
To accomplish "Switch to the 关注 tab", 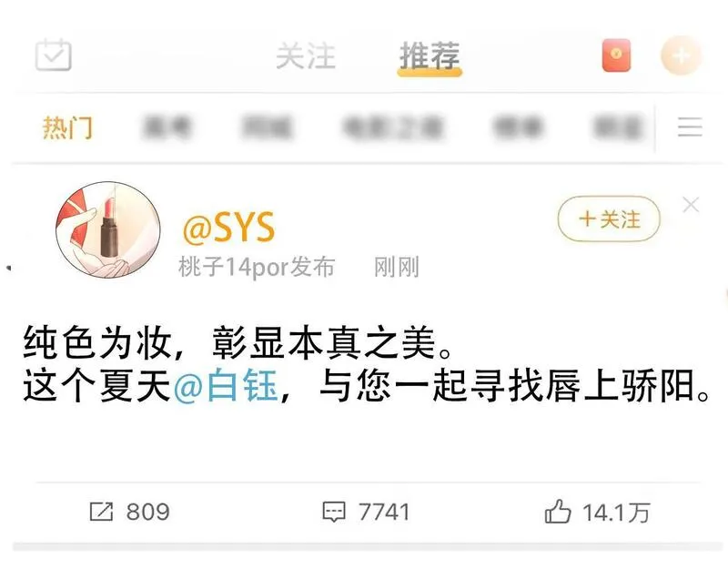I will (x=306, y=56).
